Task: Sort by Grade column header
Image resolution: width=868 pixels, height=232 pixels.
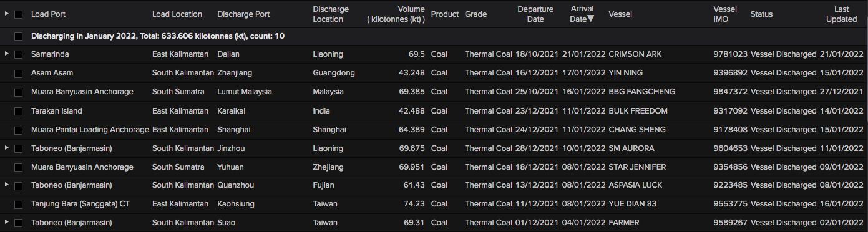Action: point(475,14)
